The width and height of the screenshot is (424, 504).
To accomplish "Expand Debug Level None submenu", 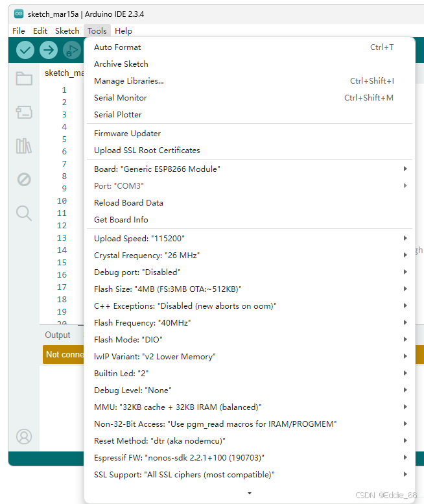I will tap(250, 390).
